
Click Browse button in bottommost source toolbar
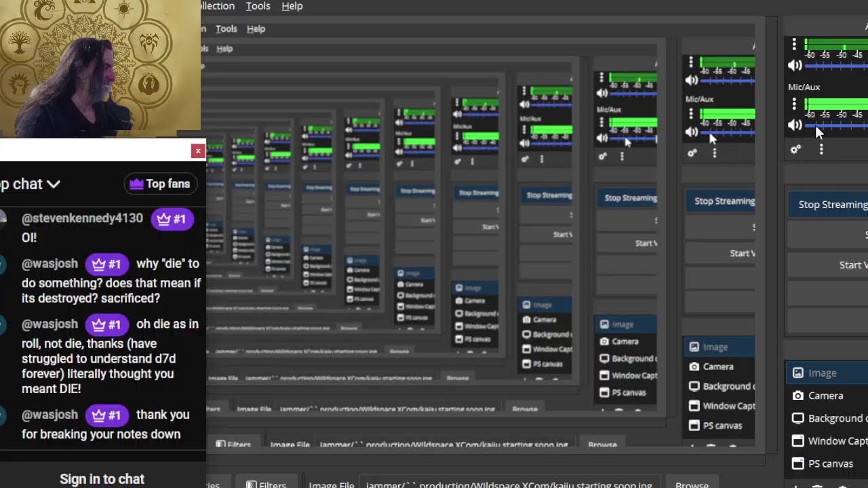[x=692, y=485]
